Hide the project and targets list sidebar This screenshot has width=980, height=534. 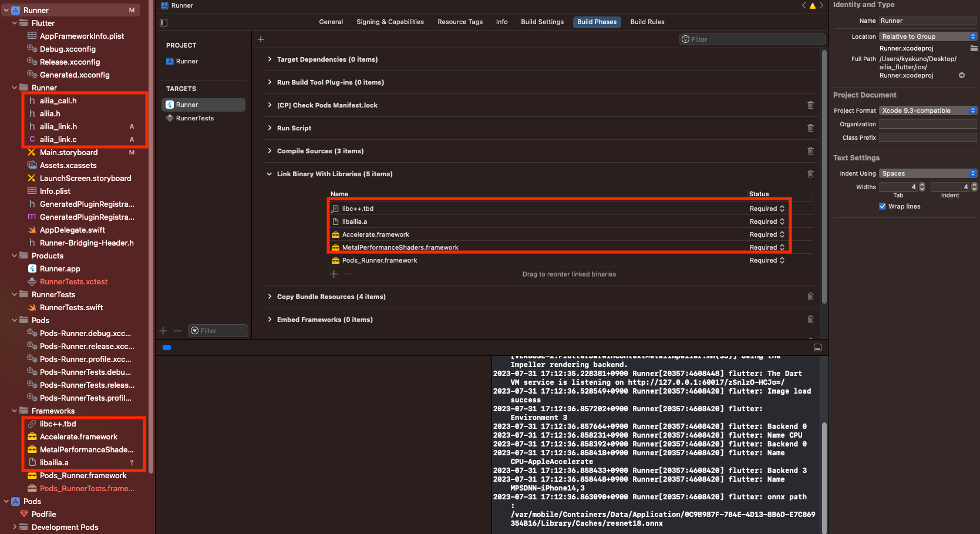[164, 22]
